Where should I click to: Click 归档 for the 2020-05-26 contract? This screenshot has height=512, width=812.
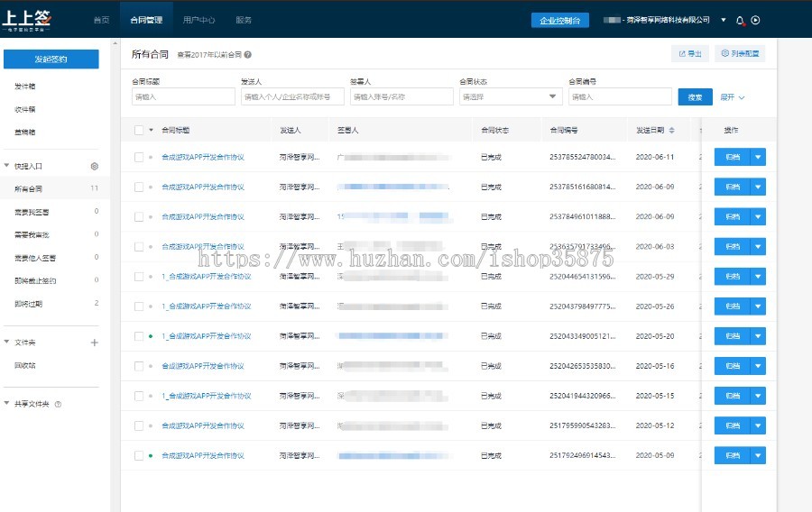click(x=733, y=306)
